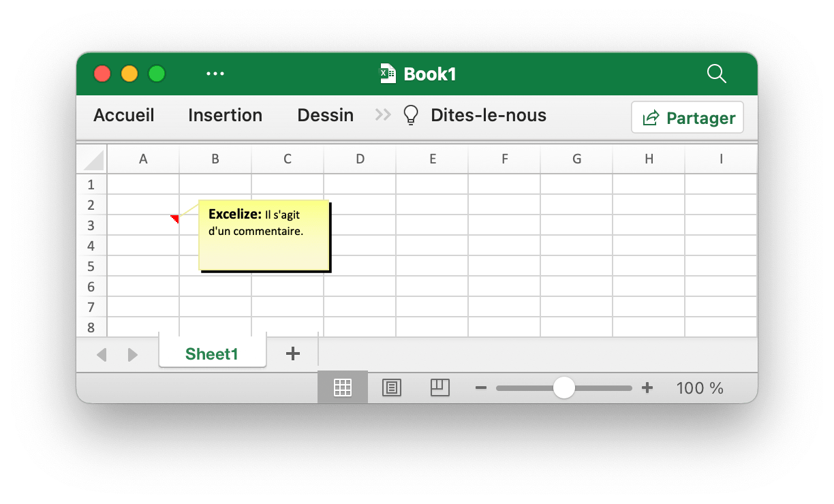Add a new sheet with plus icon
The width and height of the screenshot is (834, 504).
click(x=293, y=353)
